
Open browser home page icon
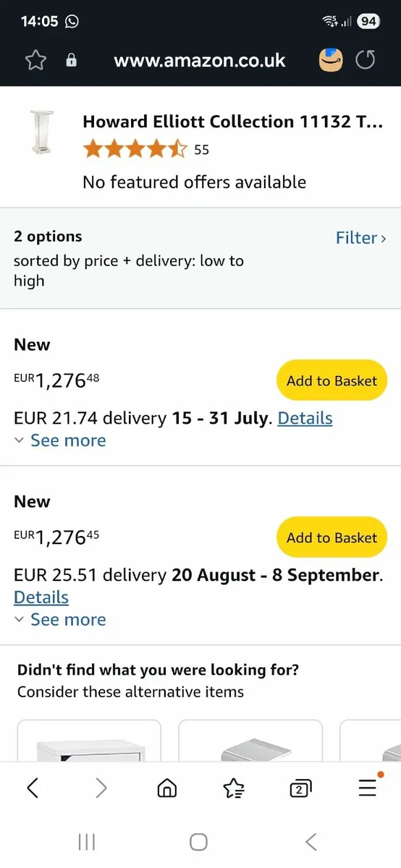coord(167,788)
